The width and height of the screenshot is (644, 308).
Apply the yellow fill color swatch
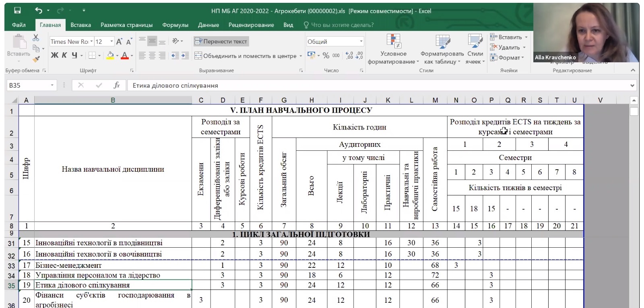pyautogui.click(x=110, y=55)
